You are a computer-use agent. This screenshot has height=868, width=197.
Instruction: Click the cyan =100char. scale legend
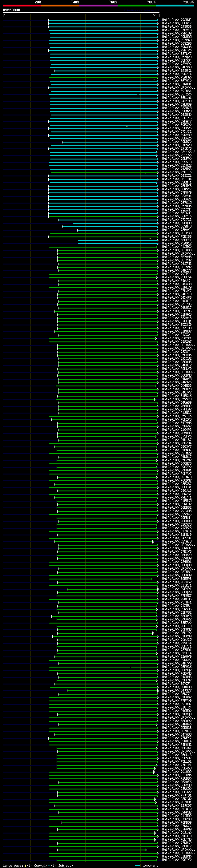point(146,865)
